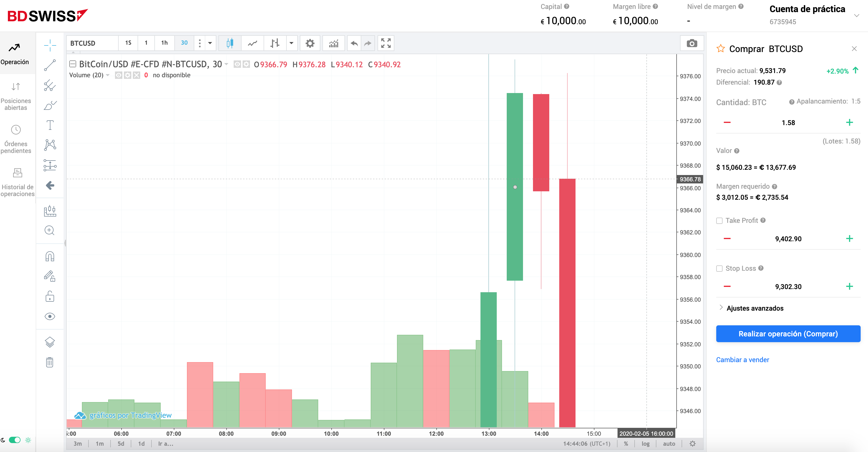Open the timeframe dropdown arrow
Screen dimensions: 868x452
click(x=210, y=43)
